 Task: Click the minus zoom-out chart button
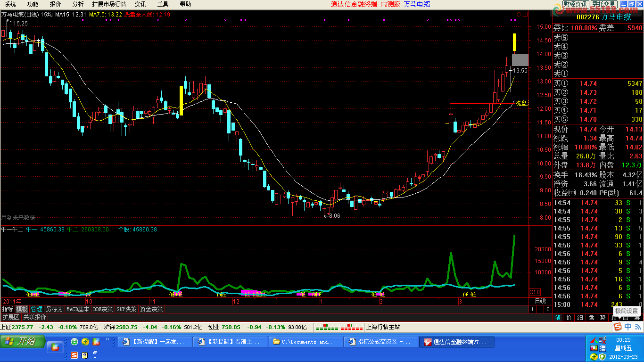tap(540, 309)
